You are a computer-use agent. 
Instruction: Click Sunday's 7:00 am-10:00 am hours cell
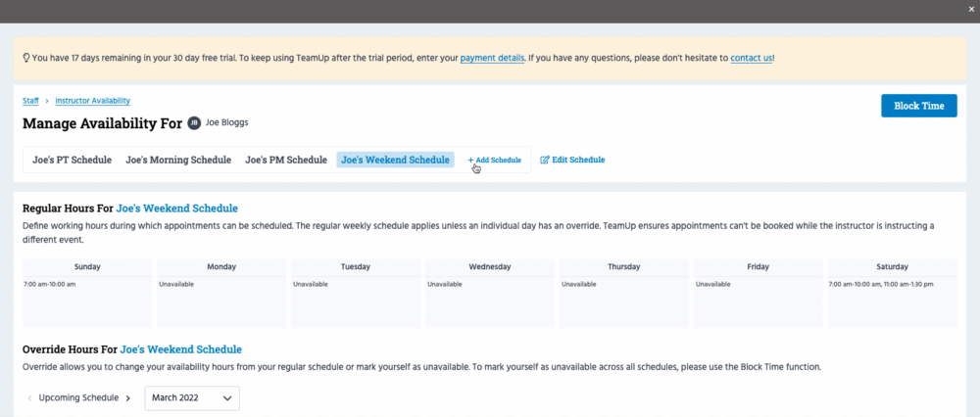coord(86,299)
